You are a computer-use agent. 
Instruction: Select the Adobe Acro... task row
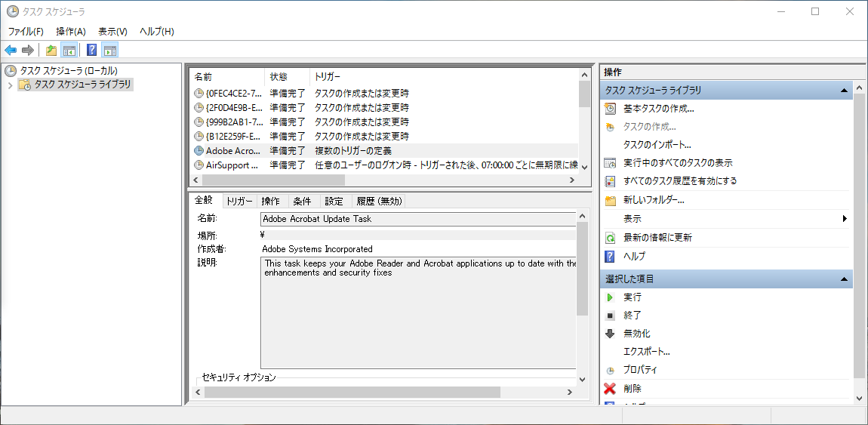tap(385, 150)
